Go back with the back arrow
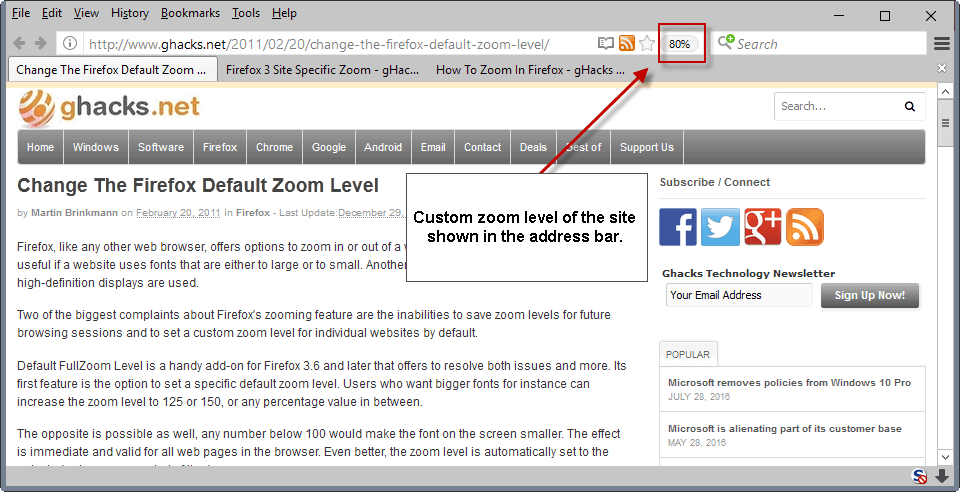960x492 pixels. (19, 43)
